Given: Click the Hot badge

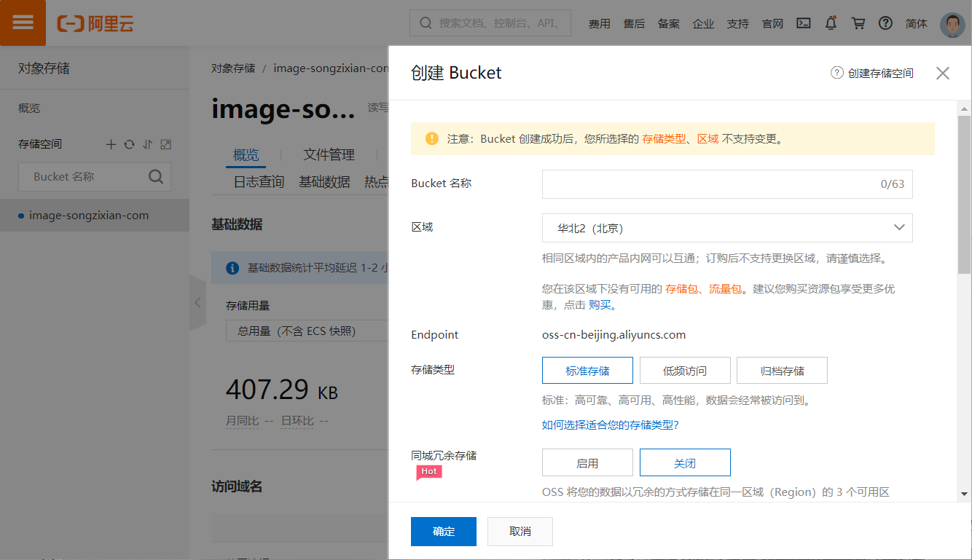Looking at the screenshot, I should click(429, 472).
